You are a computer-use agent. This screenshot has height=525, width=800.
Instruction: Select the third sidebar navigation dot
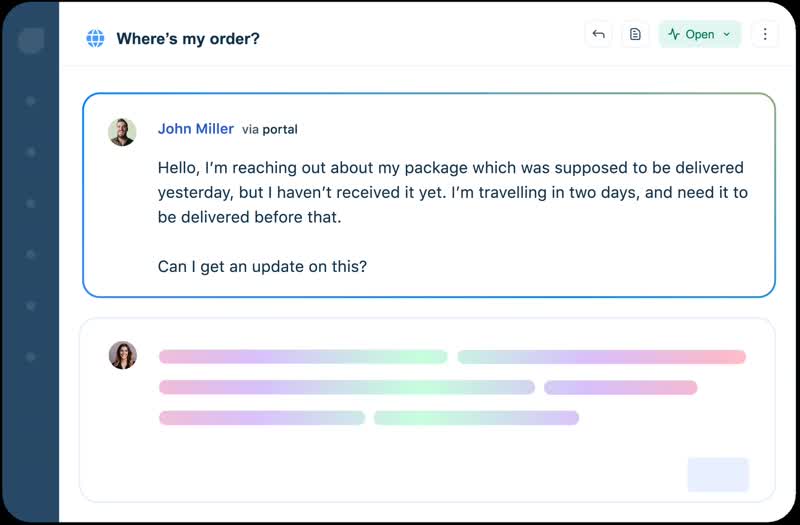pos(31,203)
